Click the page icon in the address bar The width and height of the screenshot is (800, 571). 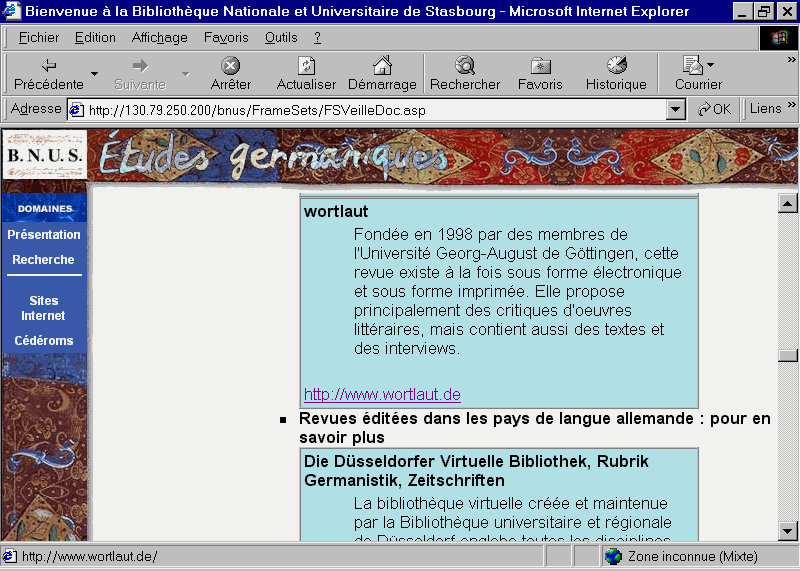coord(77,110)
